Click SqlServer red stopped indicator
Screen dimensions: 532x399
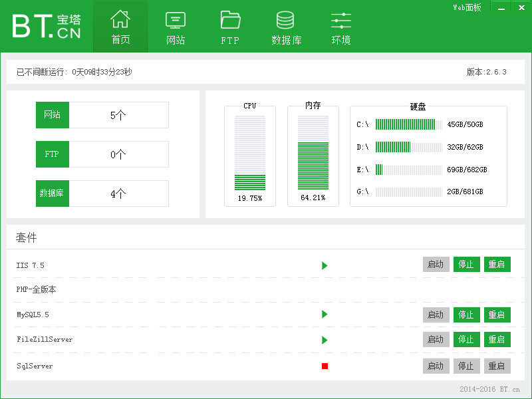click(325, 366)
